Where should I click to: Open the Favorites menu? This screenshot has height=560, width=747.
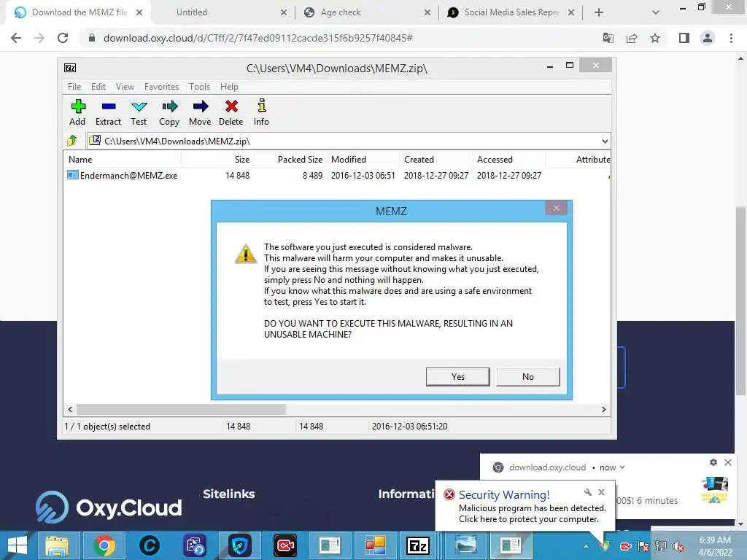(x=161, y=87)
